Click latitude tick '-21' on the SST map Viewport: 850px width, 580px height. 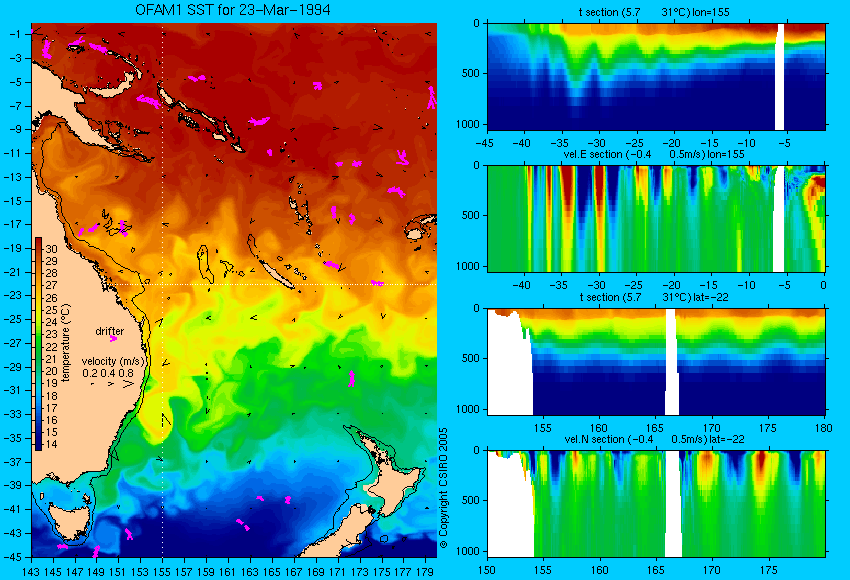tap(12, 272)
